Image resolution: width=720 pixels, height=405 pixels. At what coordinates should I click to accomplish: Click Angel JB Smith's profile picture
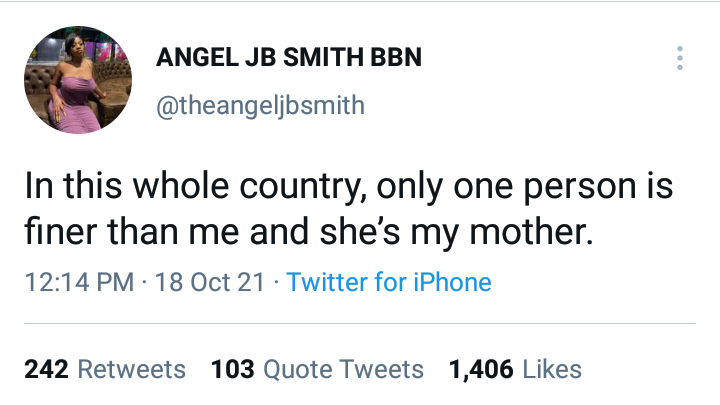click(x=76, y=80)
